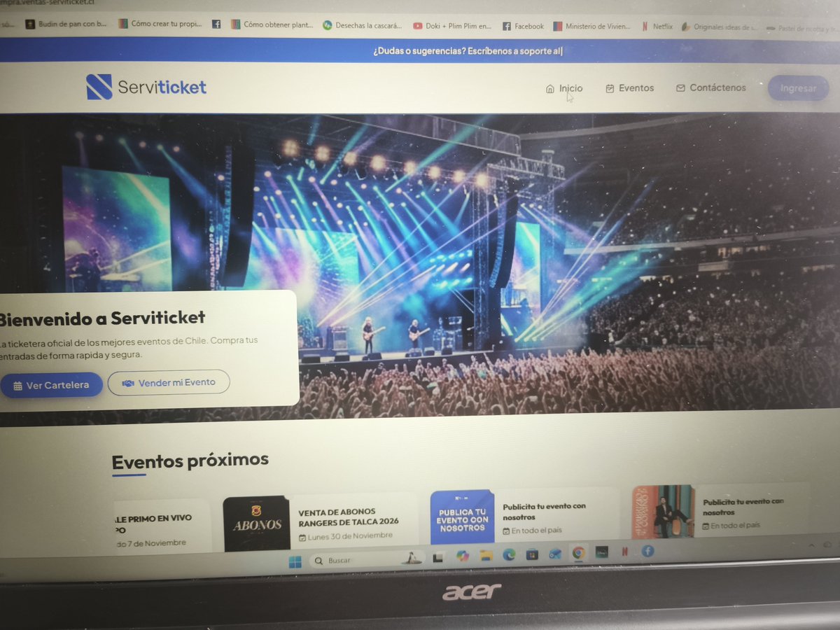Show hidden system tray icons
Screen dimensions: 840x630
(811, 545)
